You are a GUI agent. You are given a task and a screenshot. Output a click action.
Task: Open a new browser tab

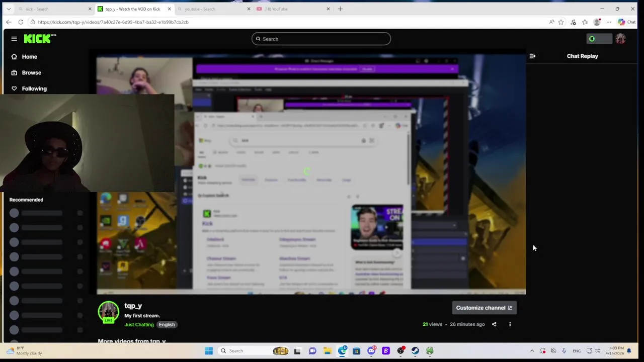click(340, 9)
